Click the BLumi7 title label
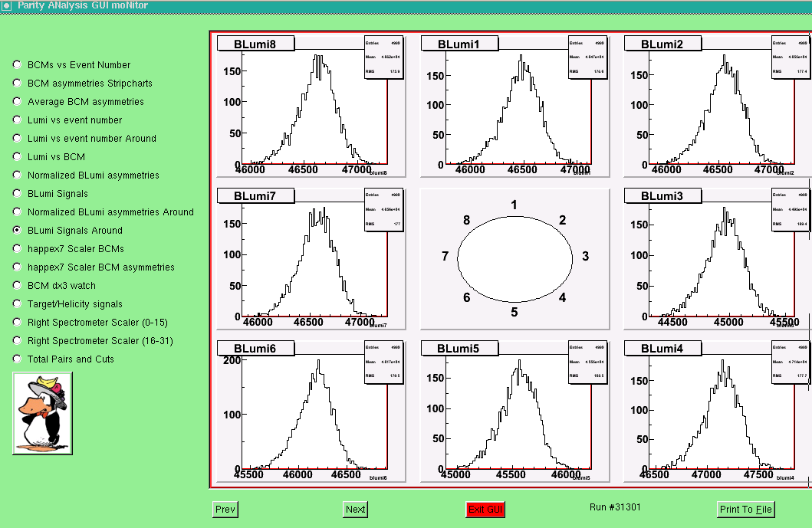812x528 pixels. pos(256,195)
